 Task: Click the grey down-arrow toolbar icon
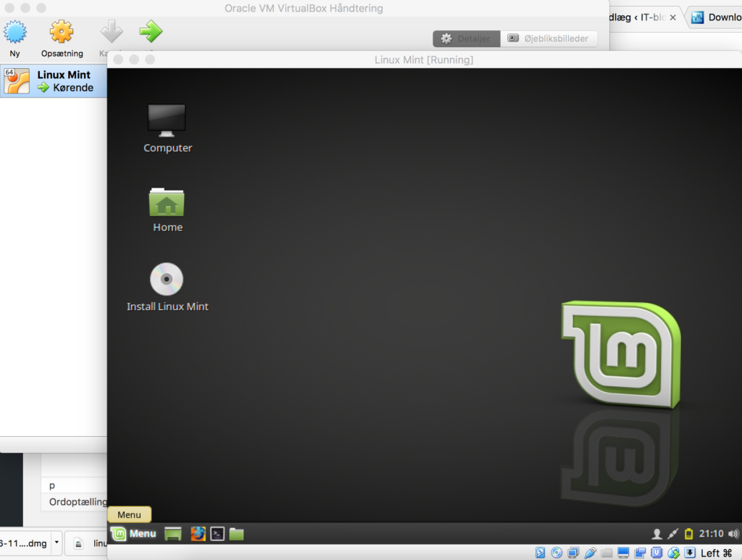112,32
